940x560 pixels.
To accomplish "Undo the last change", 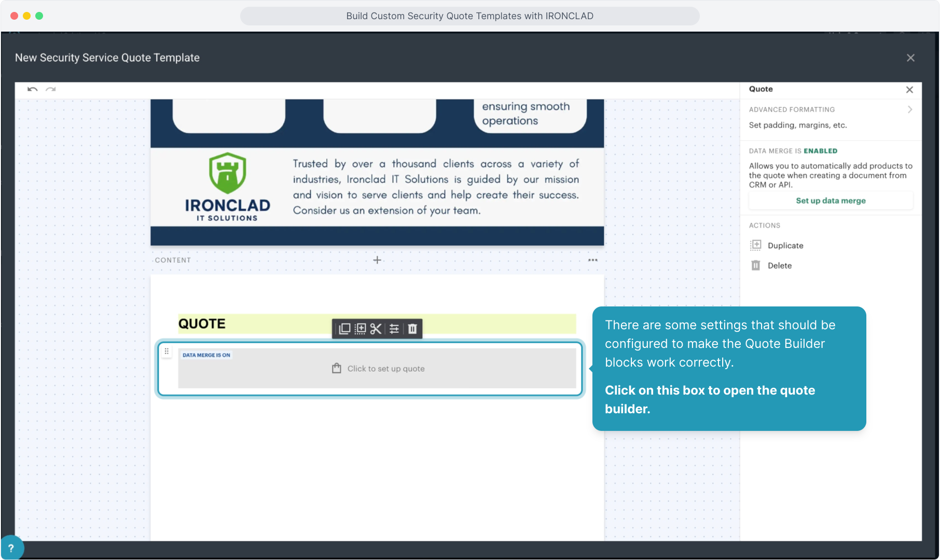I will (x=33, y=89).
